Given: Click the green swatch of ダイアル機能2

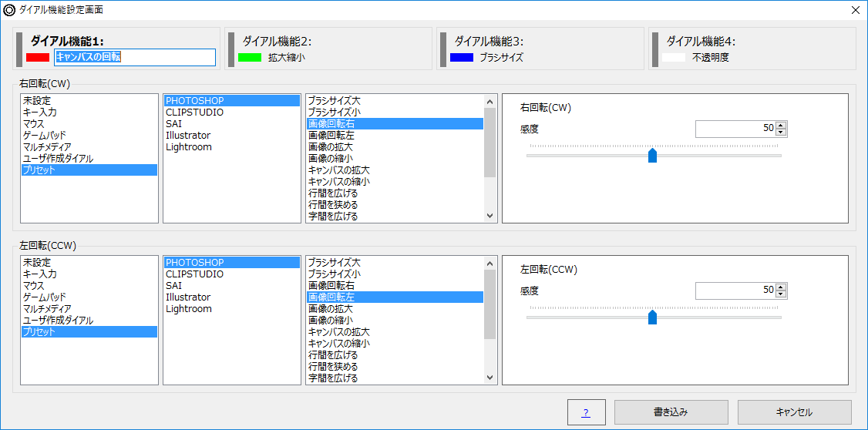Looking at the screenshot, I should (250, 57).
